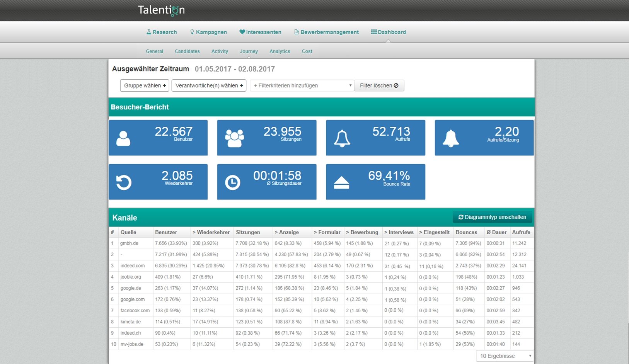Switch to the Analytics tab
The width and height of the screenshot is (629, 364).
(x=280, y=51)
